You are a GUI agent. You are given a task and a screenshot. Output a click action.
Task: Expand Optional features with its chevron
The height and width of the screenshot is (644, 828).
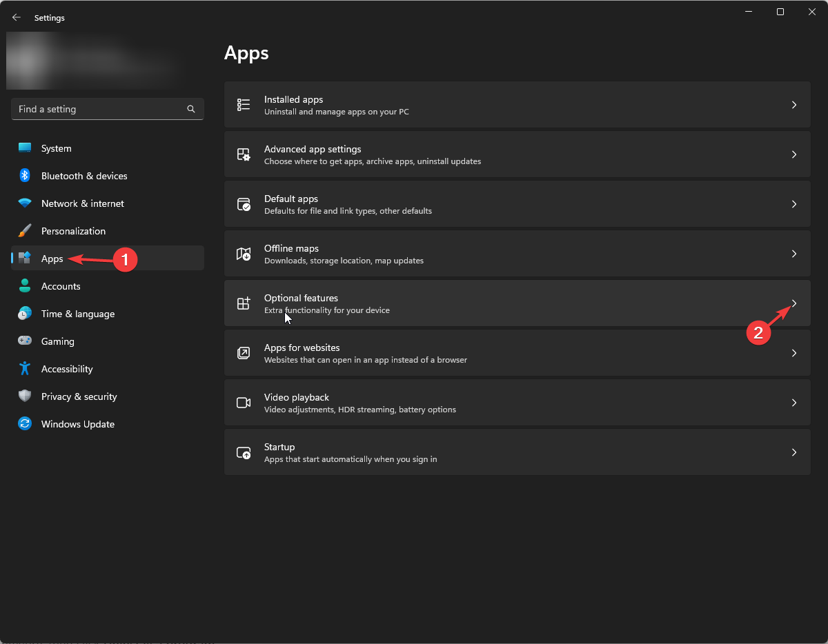(x=794, y=303)
